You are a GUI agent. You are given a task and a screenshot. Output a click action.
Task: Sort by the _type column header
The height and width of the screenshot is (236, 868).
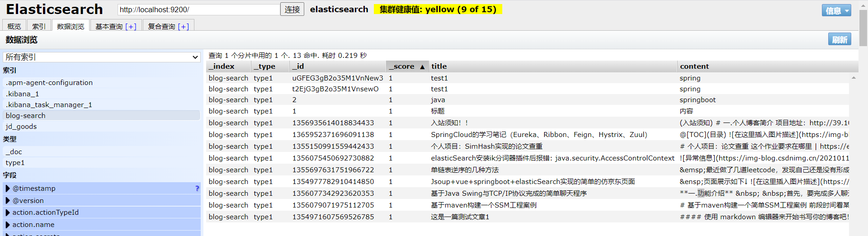click(270, 66)
